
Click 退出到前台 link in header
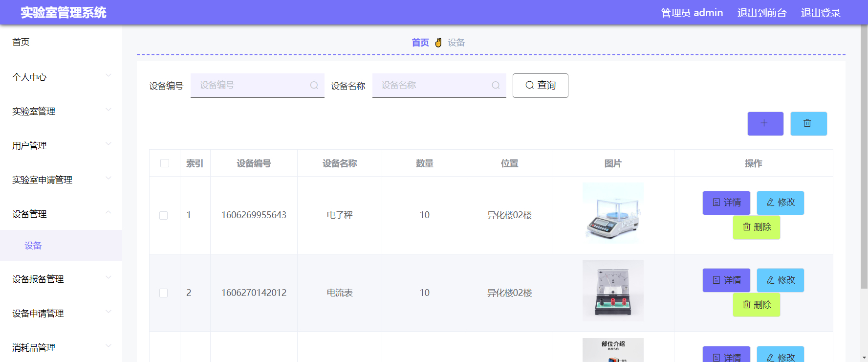point(762,13)
